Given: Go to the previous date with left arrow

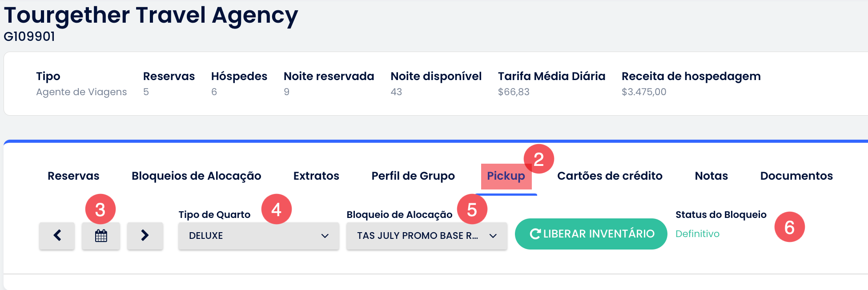Looking at the screenshot, I should point(57,235).
